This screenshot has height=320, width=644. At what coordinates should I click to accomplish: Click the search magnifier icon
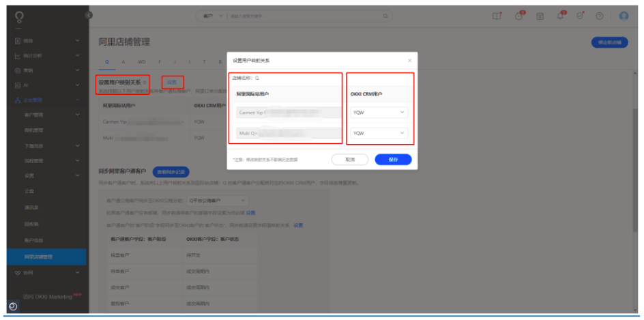(x=385, y=16)
